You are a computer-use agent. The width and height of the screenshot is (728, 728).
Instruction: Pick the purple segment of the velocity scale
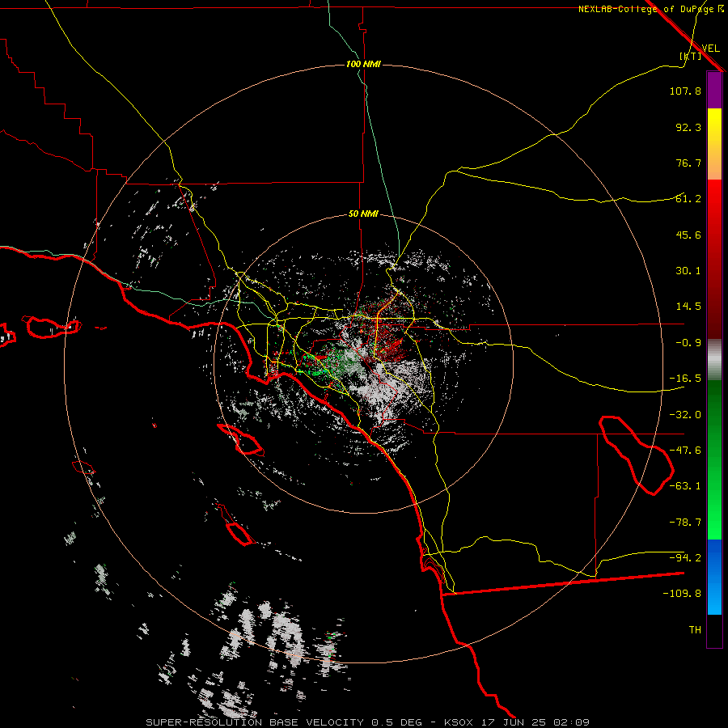click(x=714, y=91)
